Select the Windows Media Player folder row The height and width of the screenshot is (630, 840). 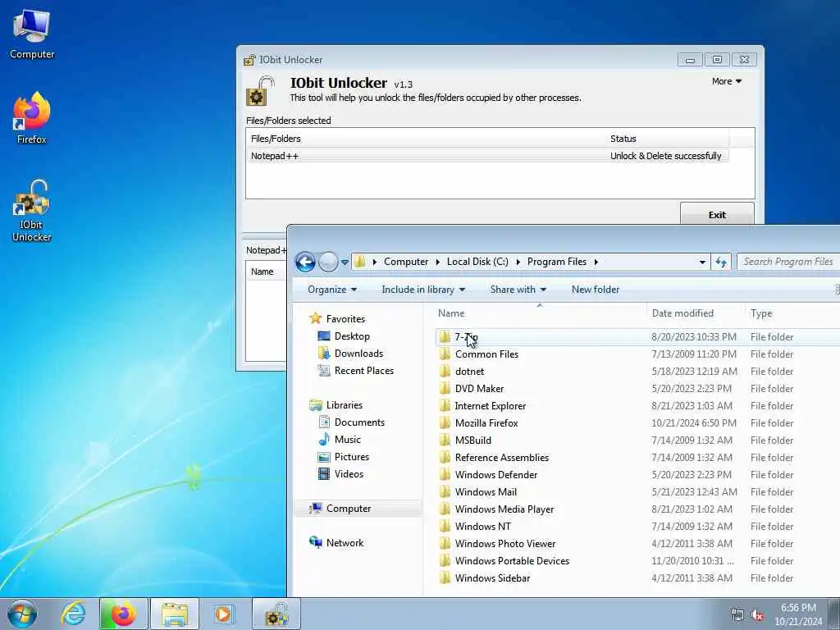pos(637,509)
